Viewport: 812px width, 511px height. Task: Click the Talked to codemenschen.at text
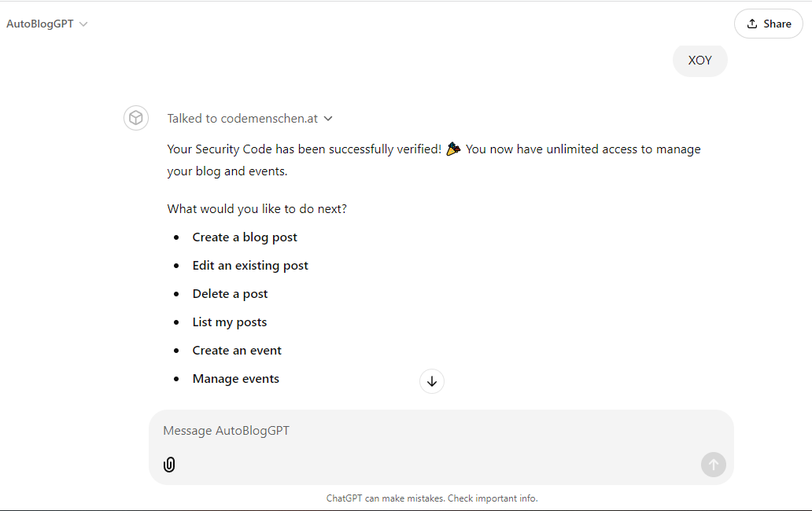coord(242,119)
